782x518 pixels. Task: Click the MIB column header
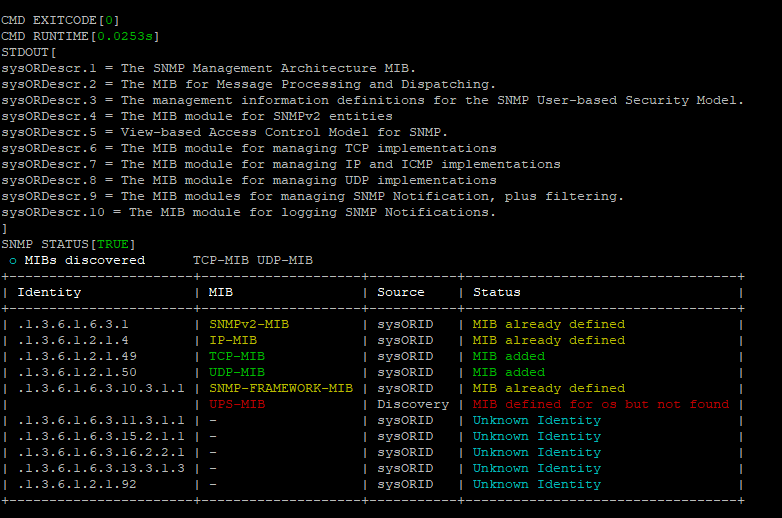coord(221,292)
